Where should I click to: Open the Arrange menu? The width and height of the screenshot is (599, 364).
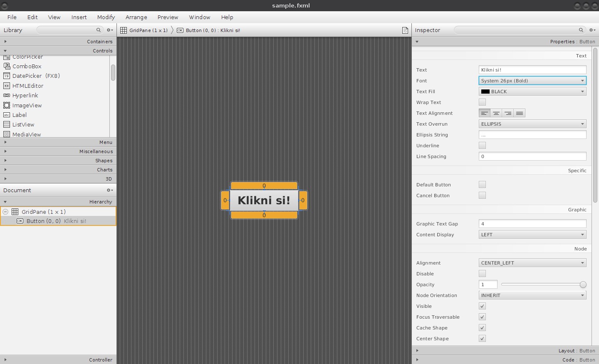136,17
